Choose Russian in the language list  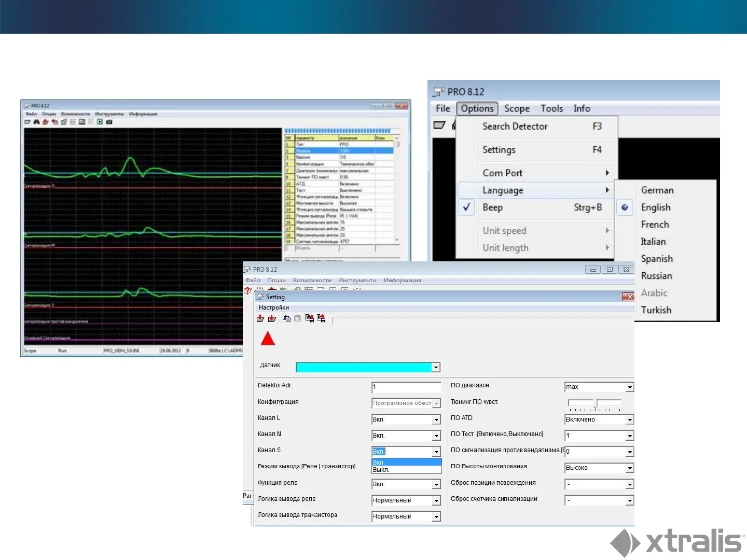point(656,276)
